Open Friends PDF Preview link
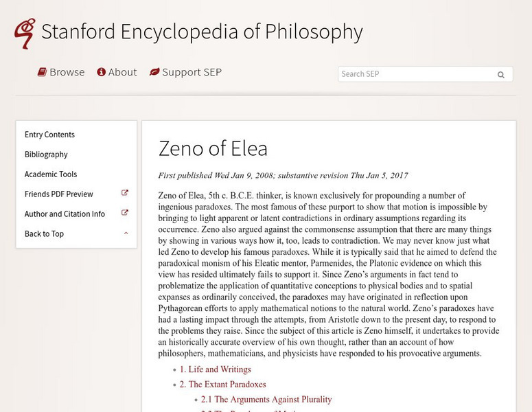The height and width of the screenshot is (412, 532). coord(58,194)
